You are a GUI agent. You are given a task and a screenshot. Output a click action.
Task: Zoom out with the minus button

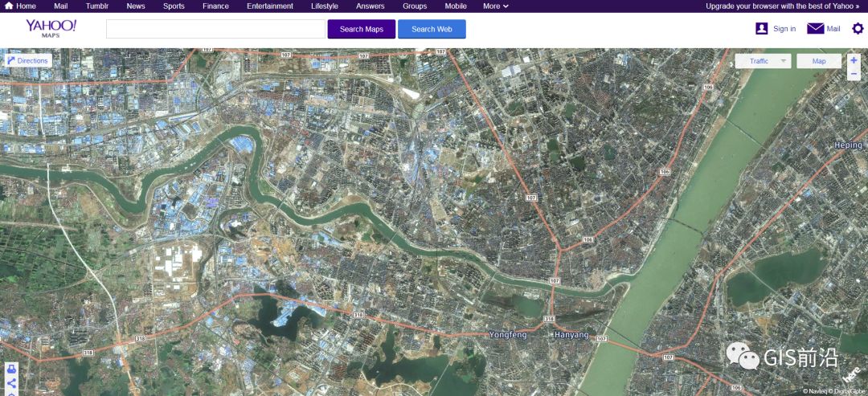[x=854, y=73]
